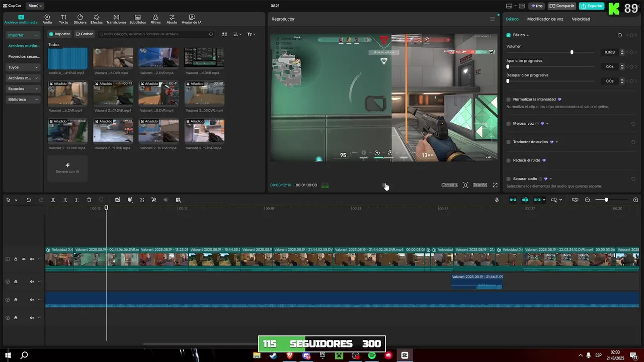Screen dimensions: 644x362
Task: Open the Menú dropdown
Action: [x=35, y=6]
